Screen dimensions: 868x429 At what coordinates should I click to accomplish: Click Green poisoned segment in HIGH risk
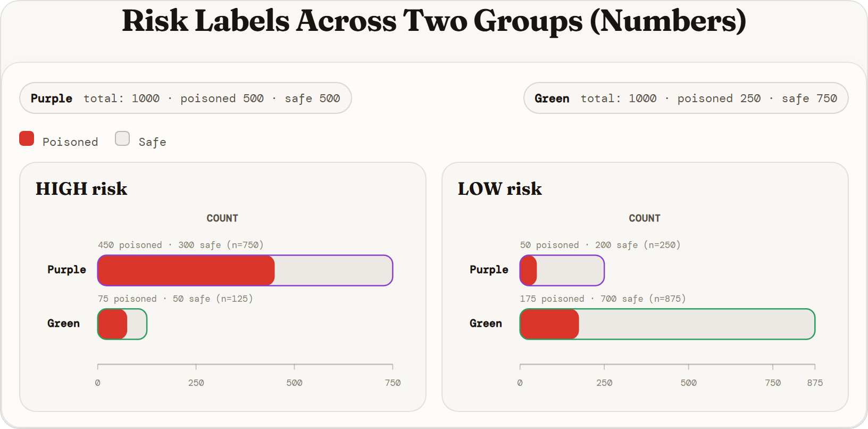point(113,324)
